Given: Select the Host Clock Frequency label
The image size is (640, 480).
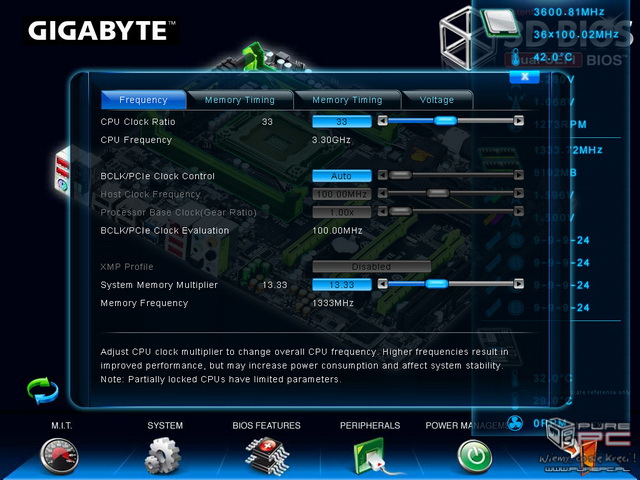Looking at the screenshot, I should point(151,194).
